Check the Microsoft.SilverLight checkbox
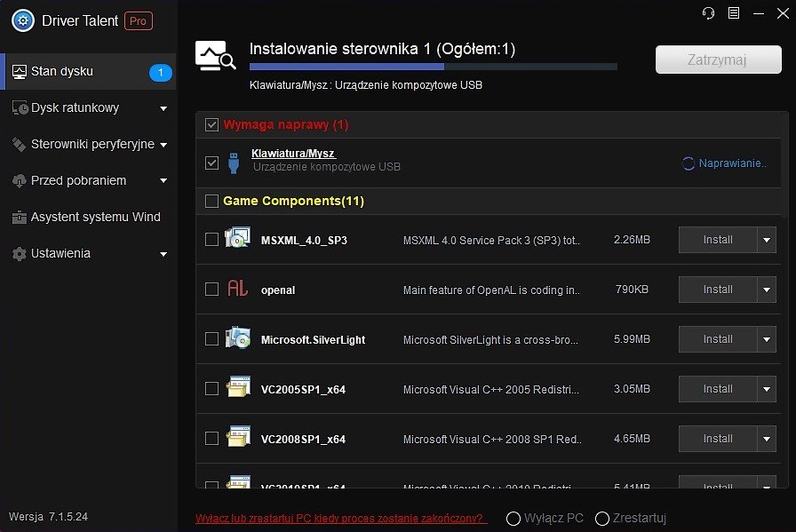796x532 pixels. tap(211, 339)
